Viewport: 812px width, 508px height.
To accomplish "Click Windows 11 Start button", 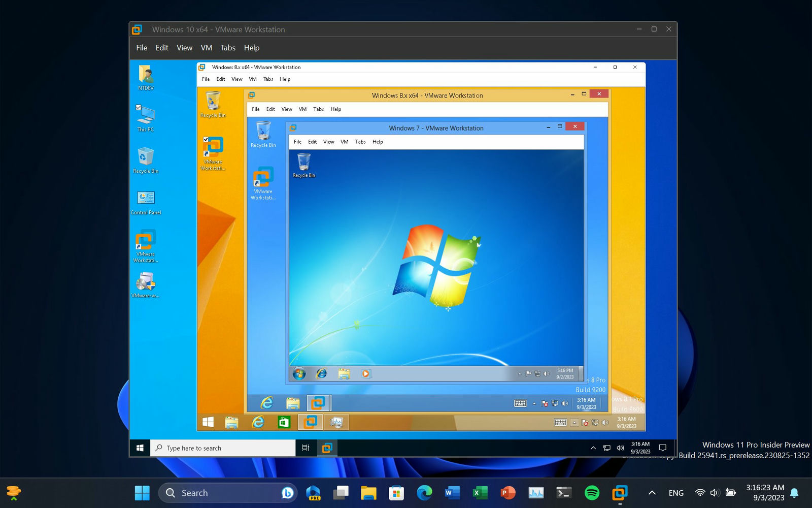I will [142, 493].
